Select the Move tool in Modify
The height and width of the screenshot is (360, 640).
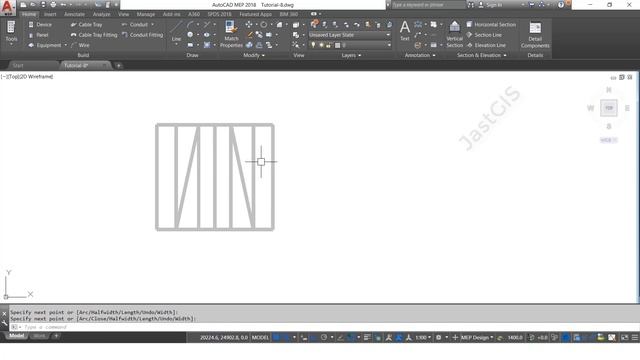[249, 24]
